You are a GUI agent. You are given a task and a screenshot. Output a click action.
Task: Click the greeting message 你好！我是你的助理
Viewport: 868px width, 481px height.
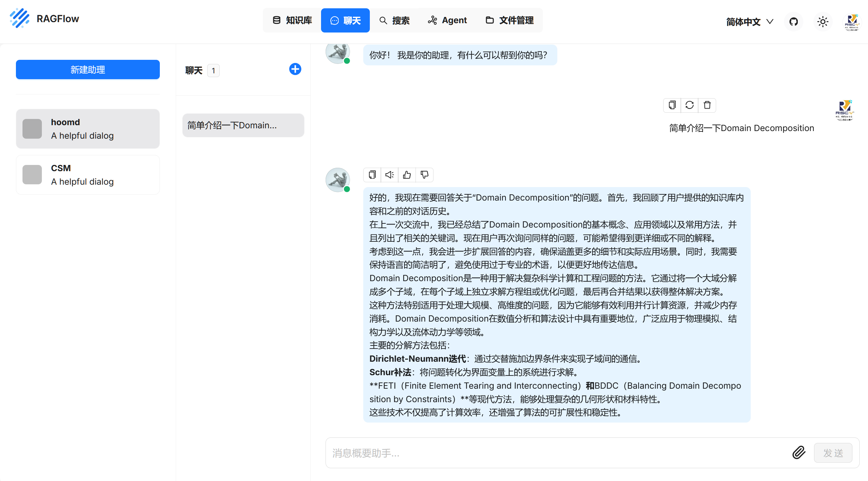[460, 55]
